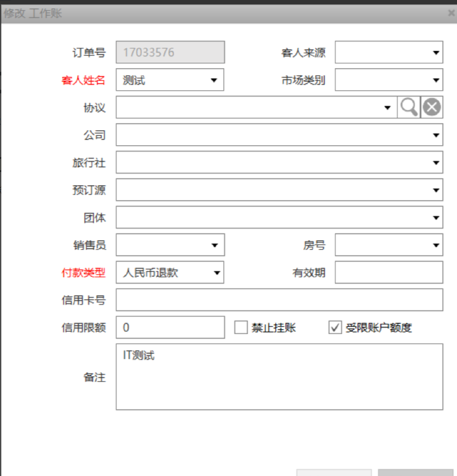Uncheck the 受限账户额度 checkbox
The image size is (457, 476).
pyautogui.click(x=335, y=327)
